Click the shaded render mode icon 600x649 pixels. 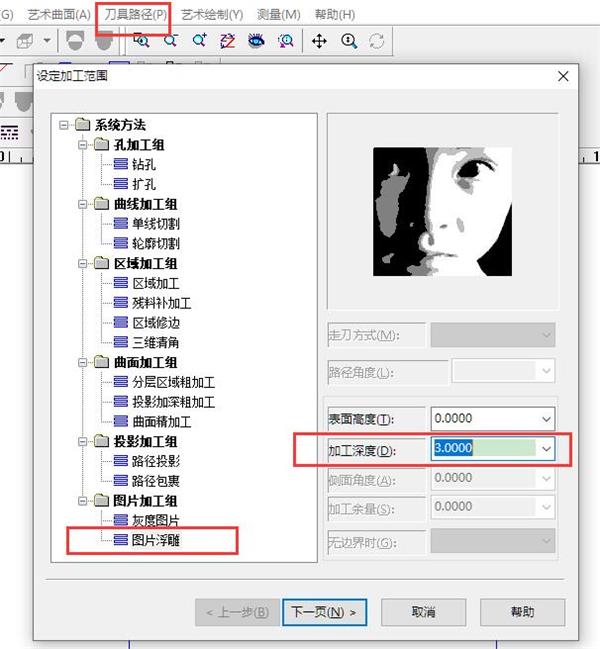click(75, 41)
